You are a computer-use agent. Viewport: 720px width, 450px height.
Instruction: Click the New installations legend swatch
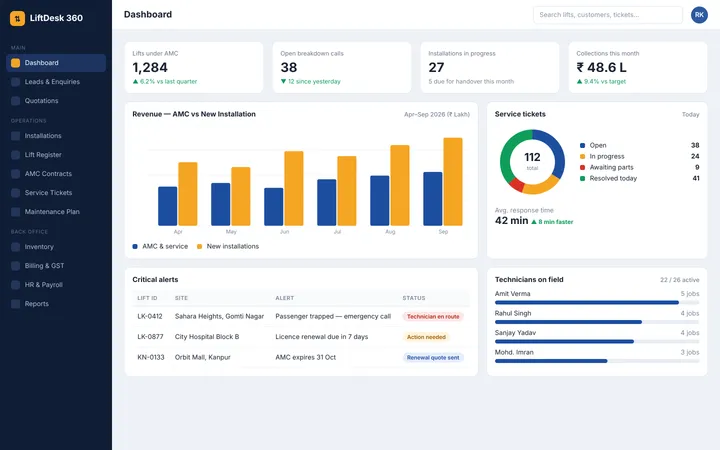(x=199, y=247)
